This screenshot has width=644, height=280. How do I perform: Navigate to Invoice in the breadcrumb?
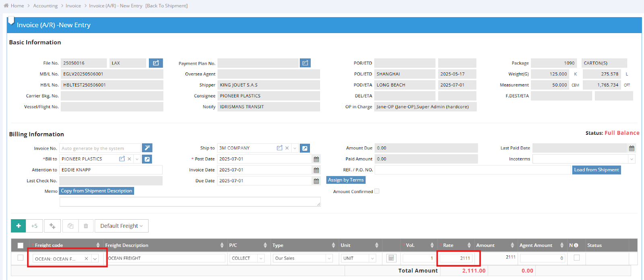click(x=73, y=6)
